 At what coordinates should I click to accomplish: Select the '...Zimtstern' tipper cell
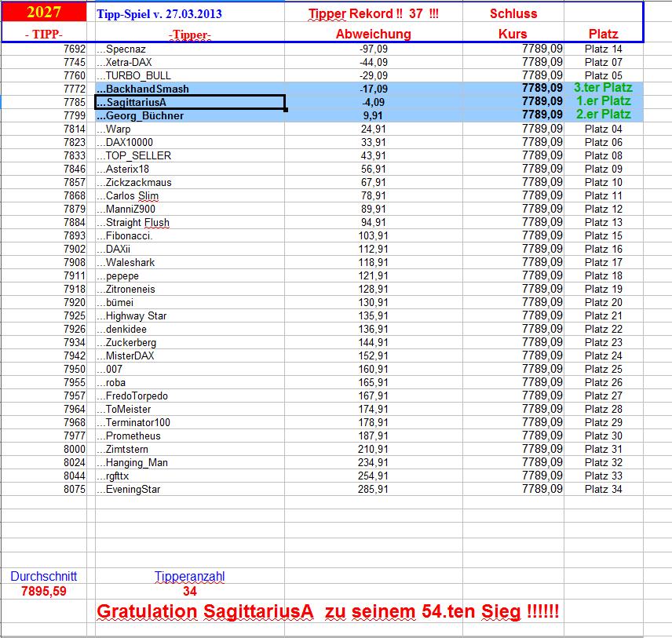pyautogui.click(x=189, y=449)
